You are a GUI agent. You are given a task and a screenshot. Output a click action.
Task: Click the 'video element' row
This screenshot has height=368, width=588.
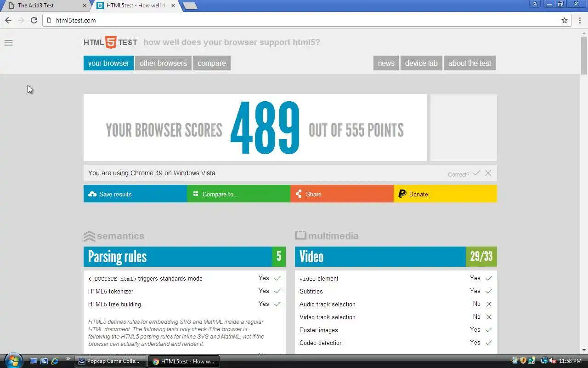(x=396, y=278)
